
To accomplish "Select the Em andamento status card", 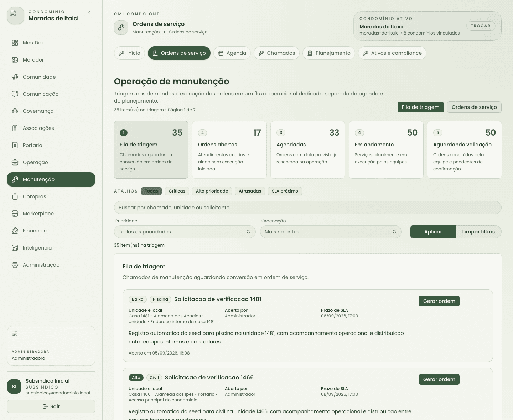I will (x=386, y=150).
